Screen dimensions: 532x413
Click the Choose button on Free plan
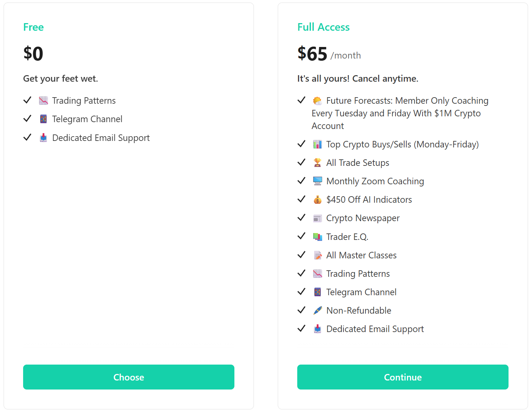[x=129, y=377]
